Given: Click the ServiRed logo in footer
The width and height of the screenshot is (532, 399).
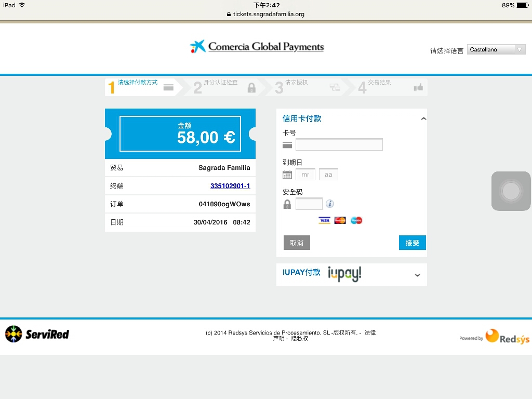Looking at the screenshot, I should (x=37, y=334).
